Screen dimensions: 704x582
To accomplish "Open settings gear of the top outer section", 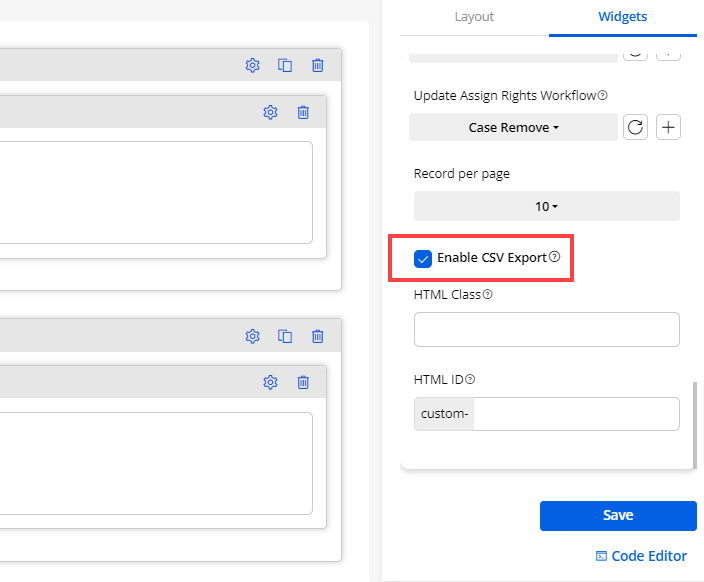I will (x=252, y=65).
